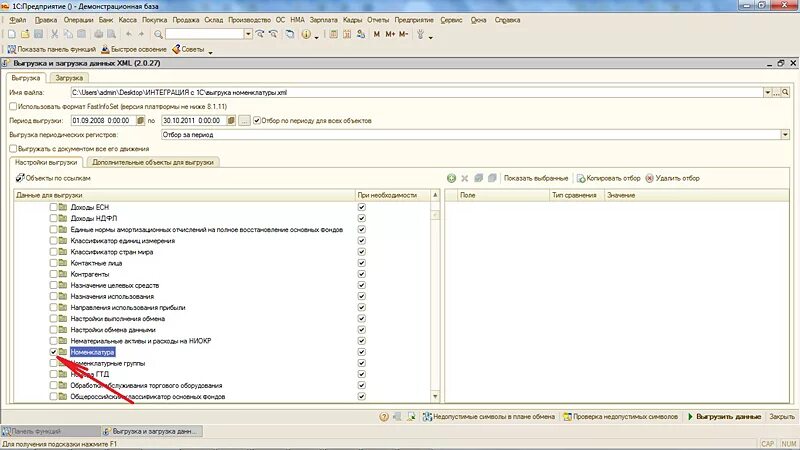Click file selection '...' button by file name
This screenshot has width=800, height=450.
click(777, 92)
